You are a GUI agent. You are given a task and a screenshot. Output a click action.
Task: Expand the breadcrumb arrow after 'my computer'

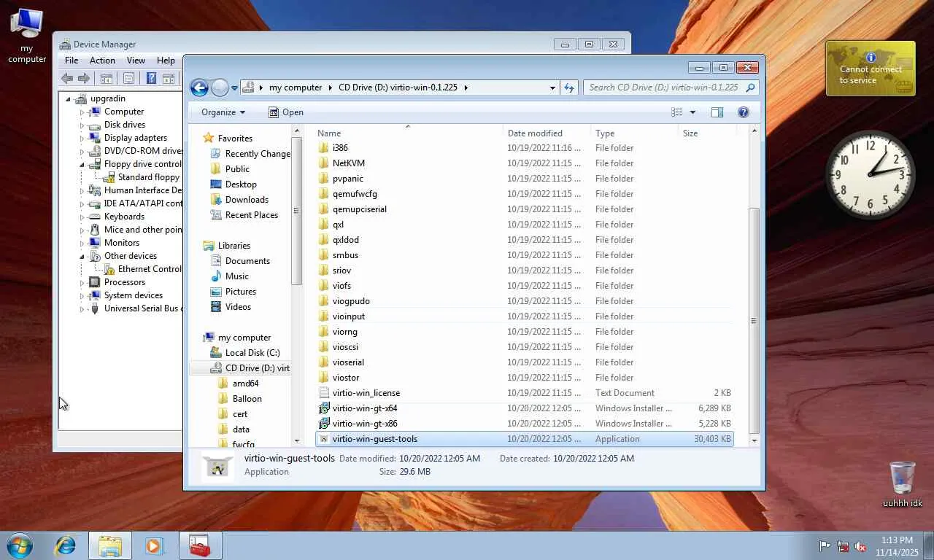(x=331, y=87)
